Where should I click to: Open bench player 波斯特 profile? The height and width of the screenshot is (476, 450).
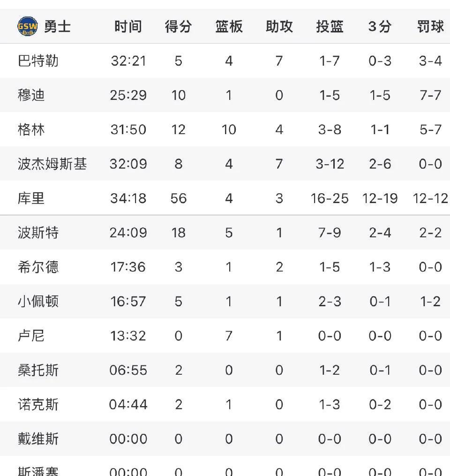tap(38, 233)
